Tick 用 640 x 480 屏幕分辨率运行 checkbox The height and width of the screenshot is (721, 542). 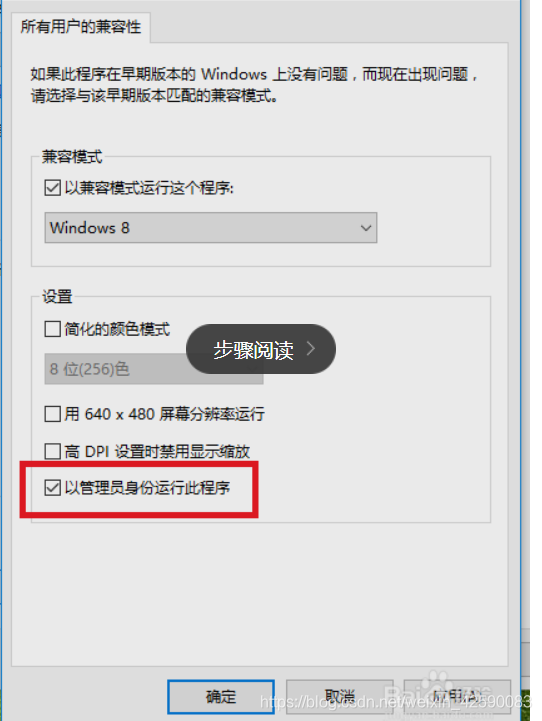tap(52, 414)
